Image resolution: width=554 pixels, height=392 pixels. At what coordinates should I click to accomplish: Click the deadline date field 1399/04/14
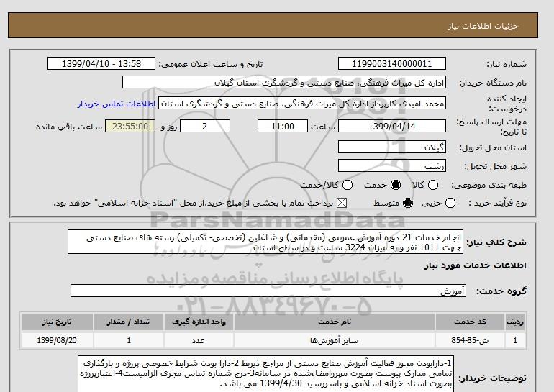click(x=392, y=126)
